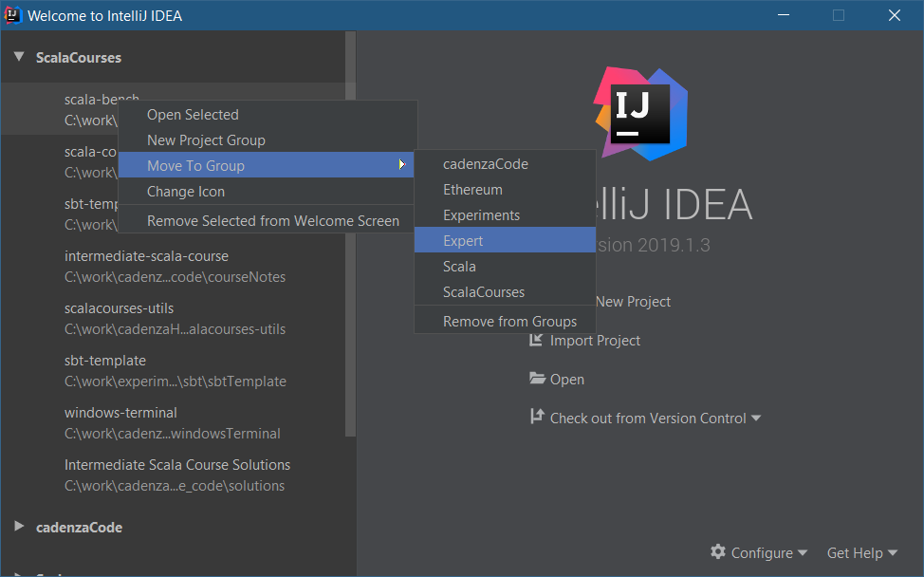The height and width of the screenshot is (577, 924).
Task: Choose Change Icon in context menu
Action: pyautogui.click(x=268, y=192)
